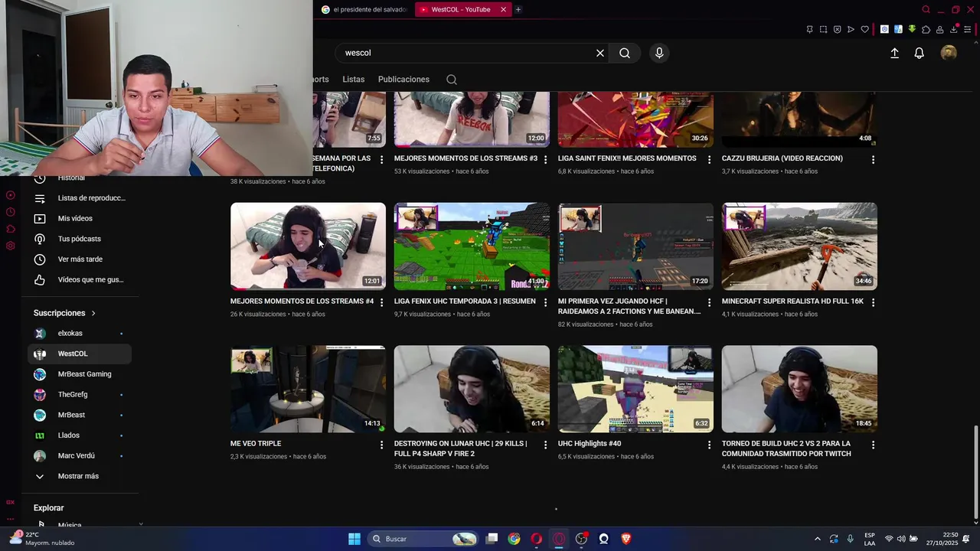Open options for LIGA FENIX UHC TEMPORADA 3 video
Screen dimensions: 980x551
(x=545, y=302)
